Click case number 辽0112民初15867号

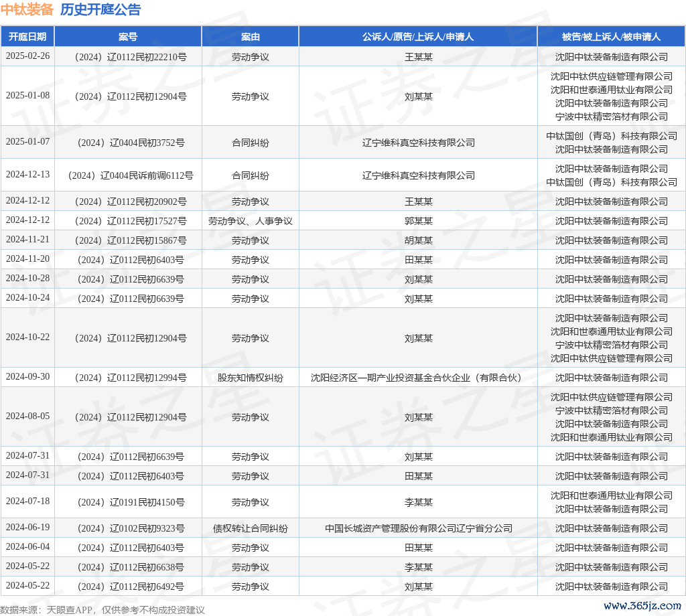[131, 240]
